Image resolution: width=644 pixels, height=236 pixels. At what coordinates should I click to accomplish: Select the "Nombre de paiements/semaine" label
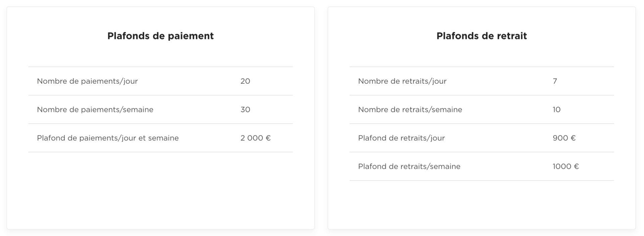tap(95, 110)
